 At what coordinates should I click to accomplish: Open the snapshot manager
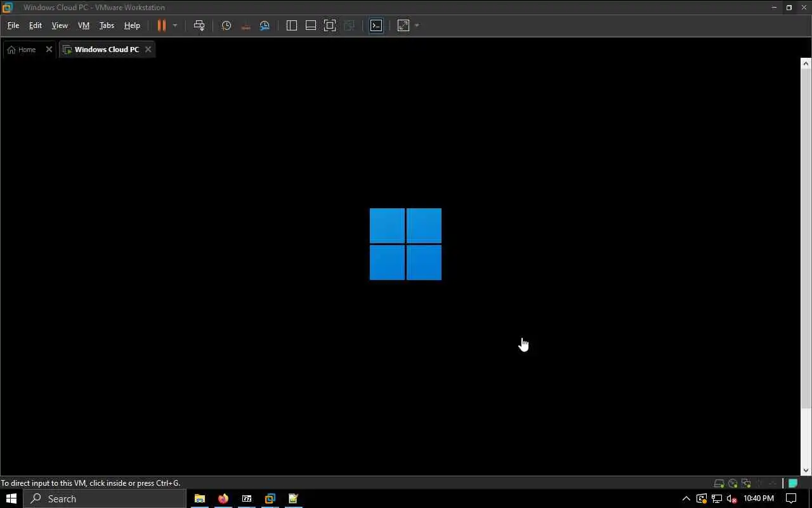(265, 25)
